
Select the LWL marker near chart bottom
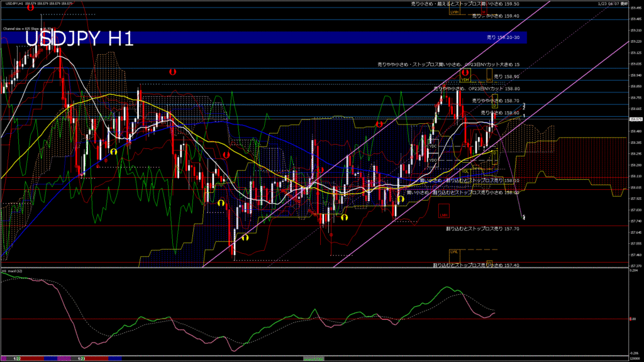pyautogui.click(x=454, y=252)
